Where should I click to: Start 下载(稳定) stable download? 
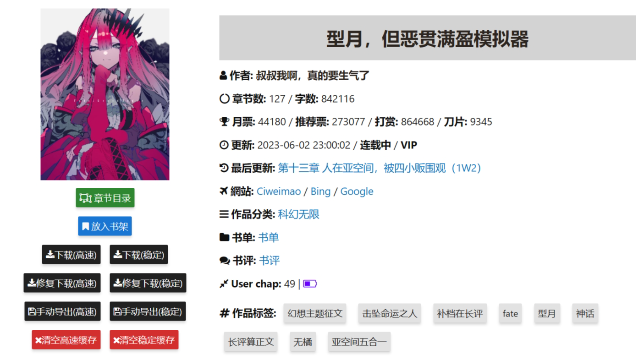tap(139, 255)
